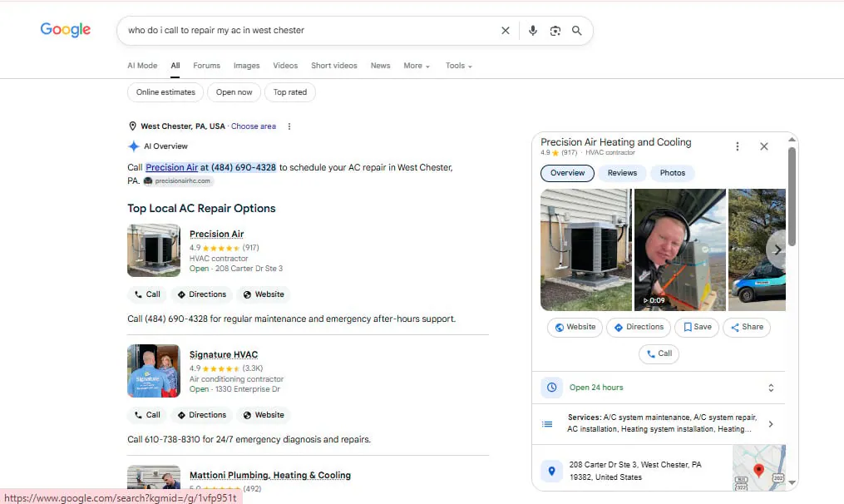Open the Reviews tab in business panel
This screenshot has height=504, width=844.
click(622, 173)
